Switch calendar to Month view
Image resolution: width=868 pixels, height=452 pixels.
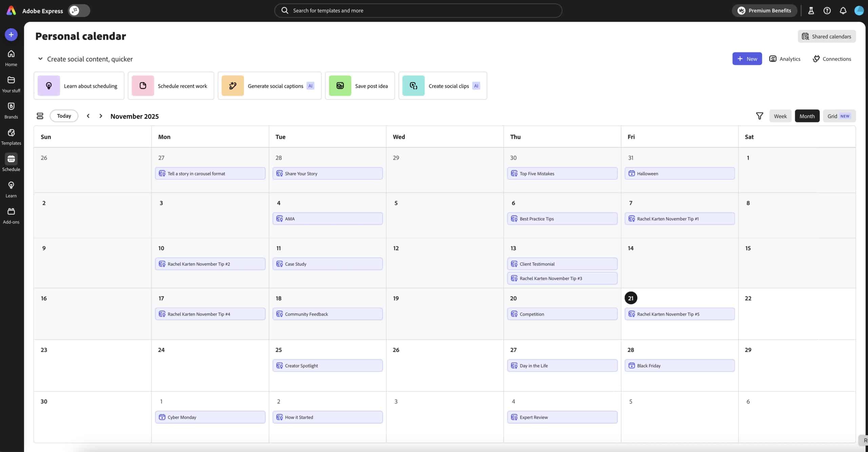(807, 116)
